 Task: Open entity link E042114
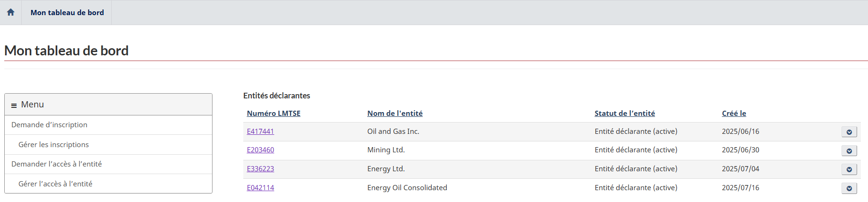[260, 188]
